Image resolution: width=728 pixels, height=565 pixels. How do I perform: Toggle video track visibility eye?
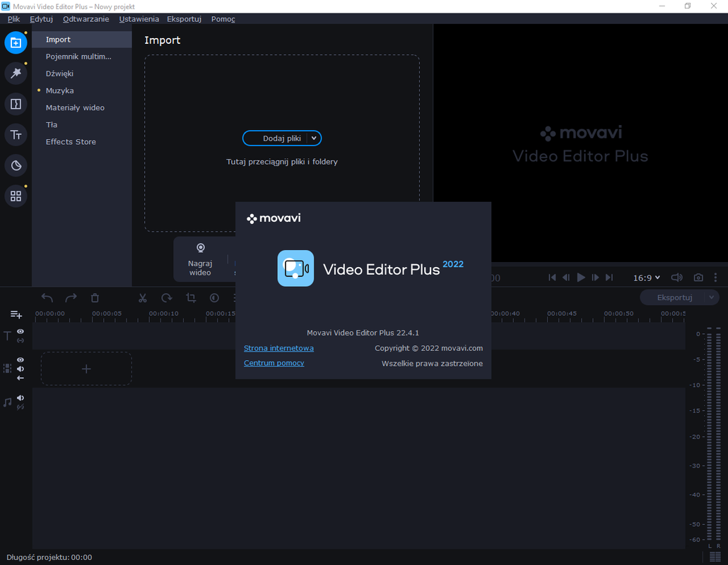(20, 360)
